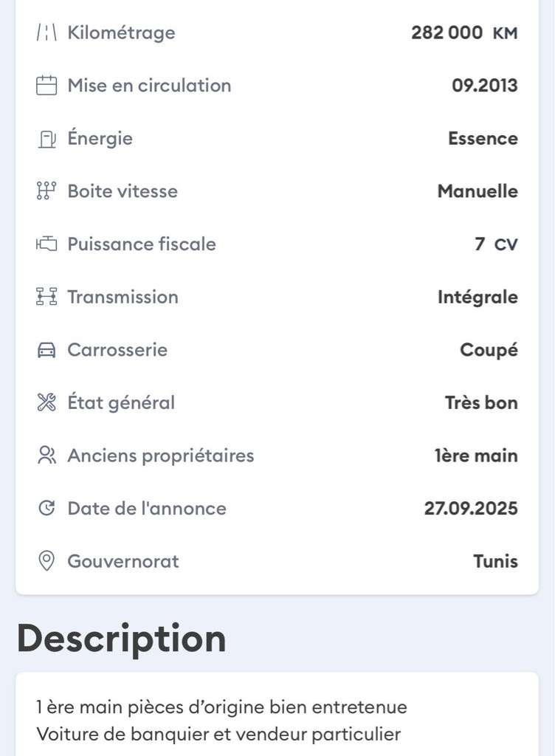Click the engine icon beside Puissance fiscale
Image resolution: width=555 pixels, height=756 pixels.
46,244
